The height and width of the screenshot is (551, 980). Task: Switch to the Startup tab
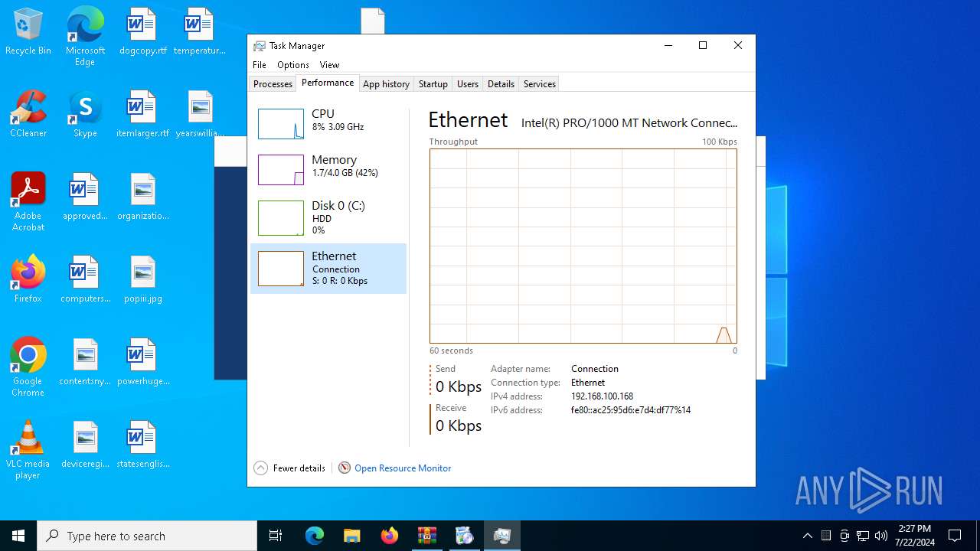tap(433, 84)
